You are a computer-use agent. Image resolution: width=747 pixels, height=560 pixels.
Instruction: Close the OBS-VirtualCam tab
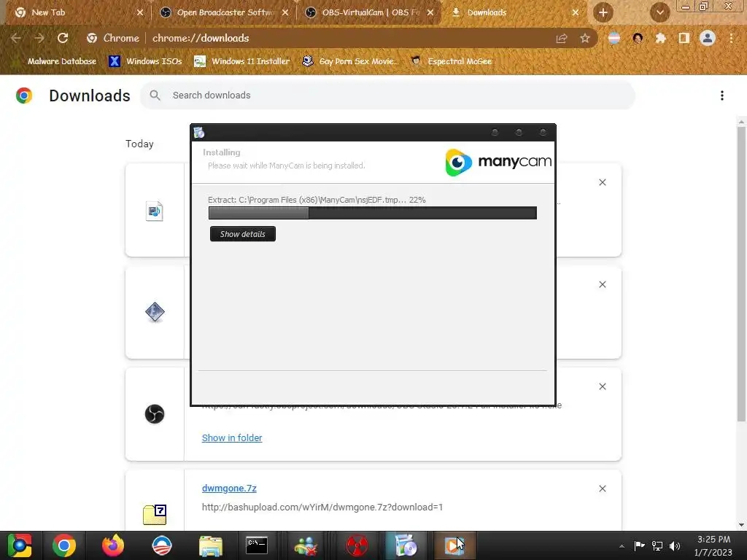(430, 12)
